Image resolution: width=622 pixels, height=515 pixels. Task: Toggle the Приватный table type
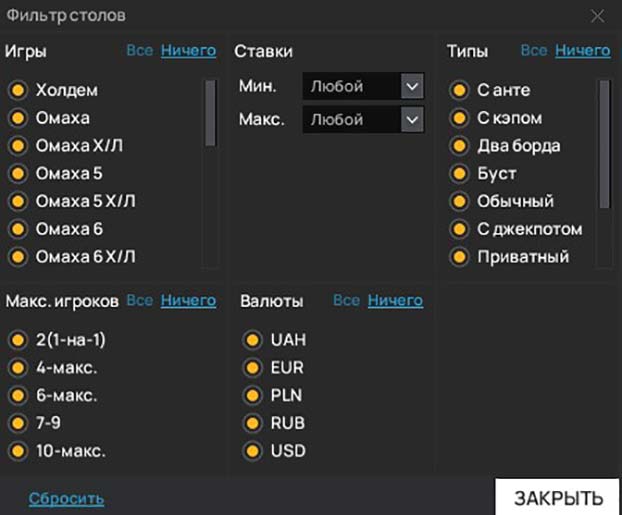pos(459,257)
